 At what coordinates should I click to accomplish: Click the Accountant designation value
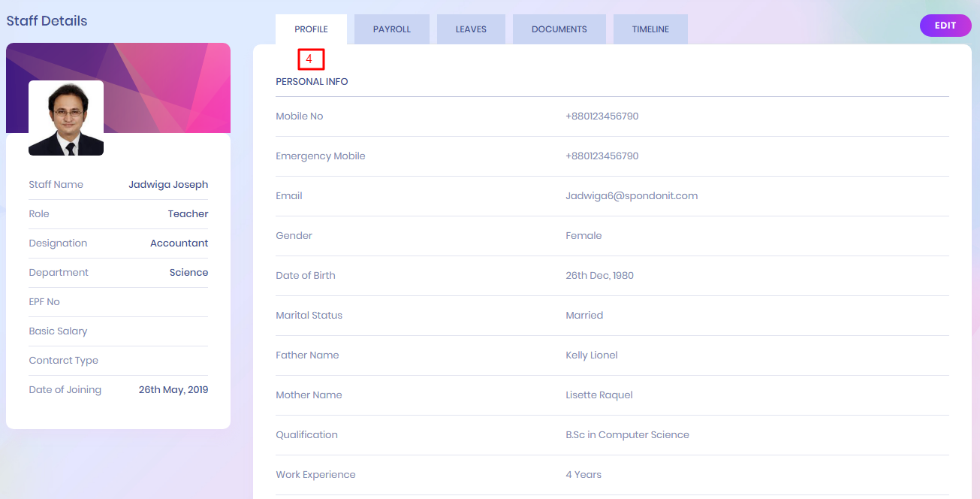(x=179, y=243)
